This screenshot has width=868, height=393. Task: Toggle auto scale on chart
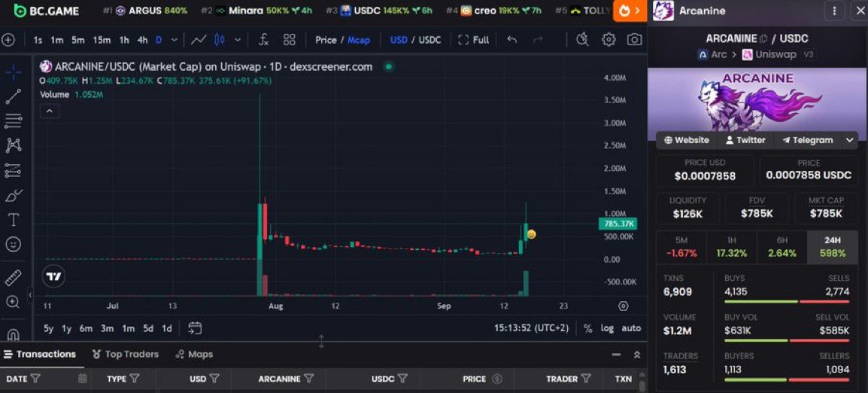[x=631, y=328]
